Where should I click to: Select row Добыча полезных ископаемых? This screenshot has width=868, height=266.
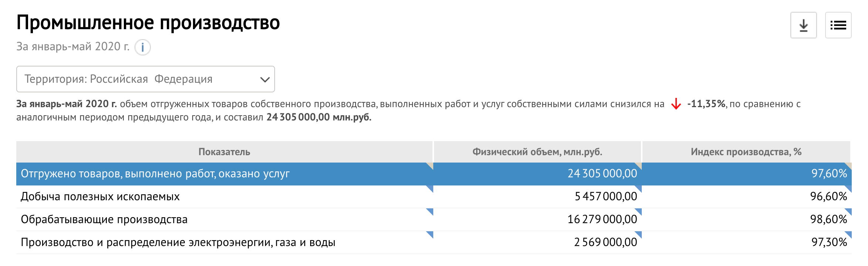coord(100,197)
